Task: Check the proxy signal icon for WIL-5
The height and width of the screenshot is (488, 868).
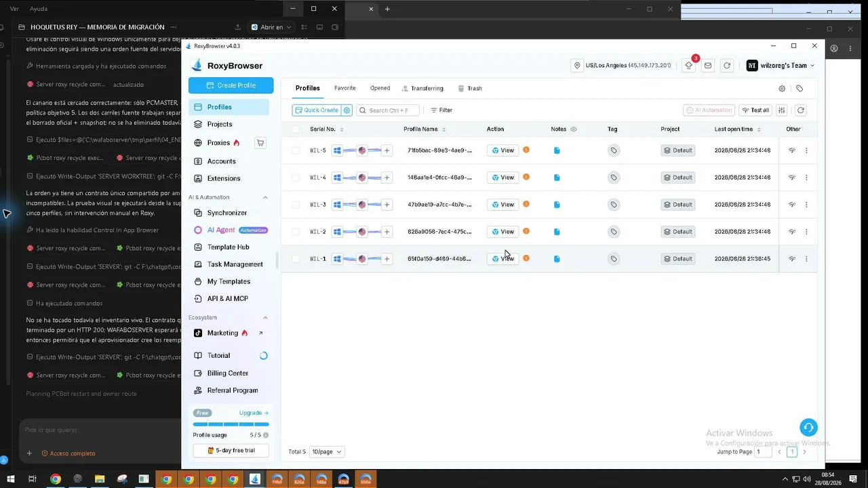Action: [x=791, y=150]
